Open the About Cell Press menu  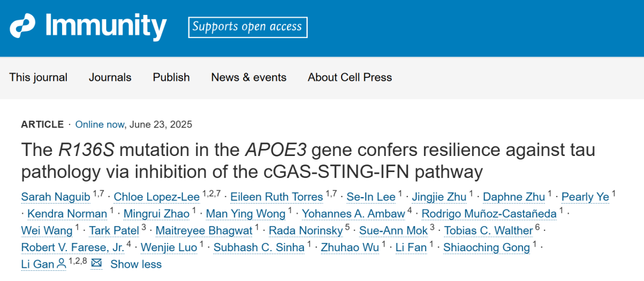click(350, 77)
